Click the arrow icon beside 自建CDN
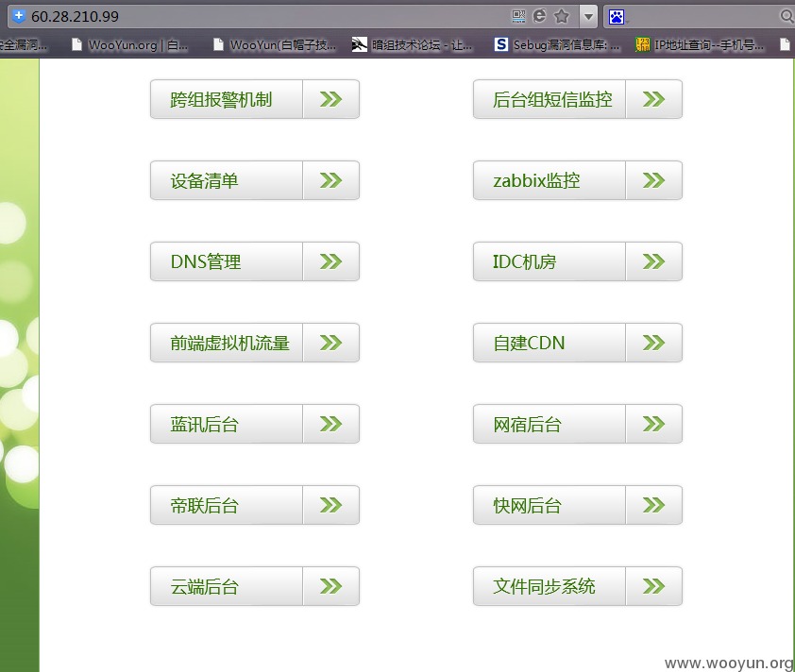795x672 pixels. (x=653, y=343)
